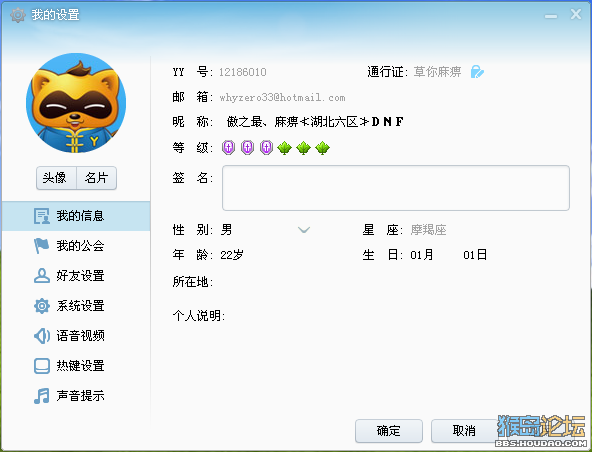This screenshot has width=592, height=452.
Task: Click the birthday day 01日 selector
Action: coord(475,255)
